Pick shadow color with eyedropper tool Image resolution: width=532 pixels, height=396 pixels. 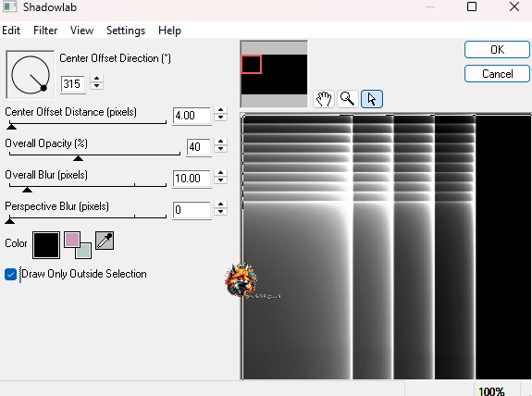[x=105, y=241]
